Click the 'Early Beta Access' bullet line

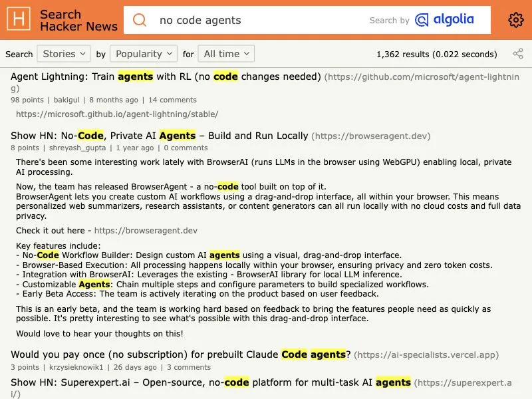tap(197, 294)
